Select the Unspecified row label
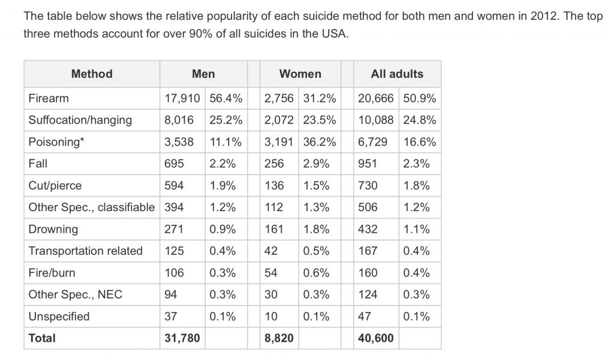Viewport: 614px width, 364px height. [x=59, y=316]
